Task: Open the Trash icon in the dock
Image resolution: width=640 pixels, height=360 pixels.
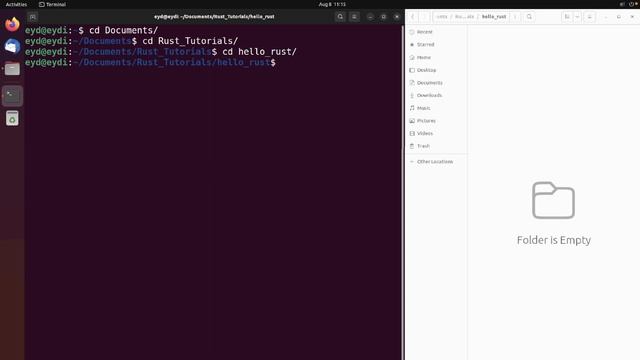Action: tap(12, 118)
